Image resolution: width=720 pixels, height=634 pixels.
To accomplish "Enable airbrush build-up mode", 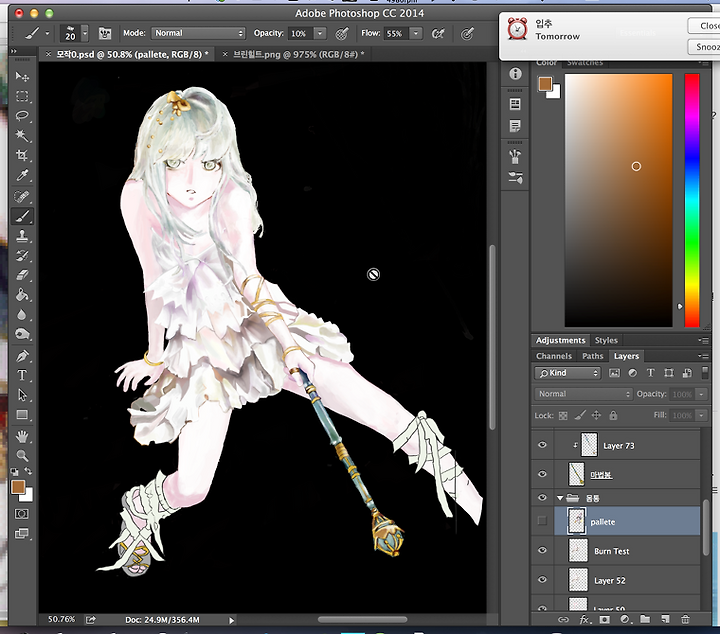I will pyautogui.click(x=438, y=33).
